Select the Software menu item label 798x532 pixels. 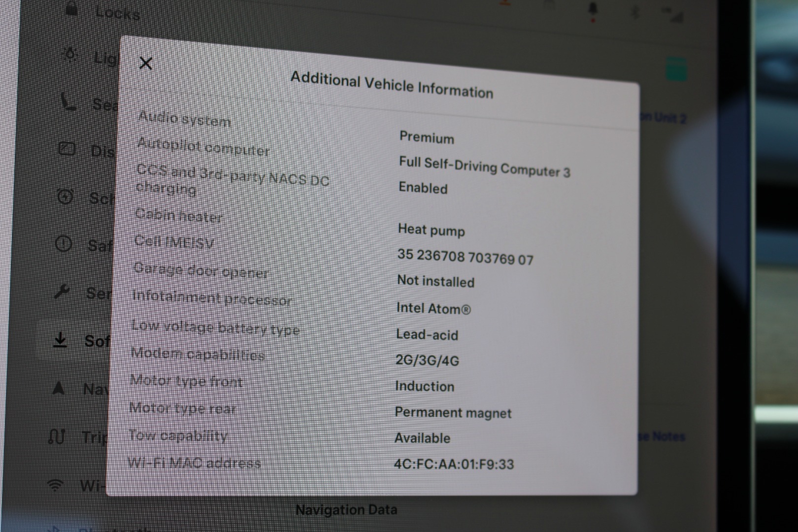(97, 341)
